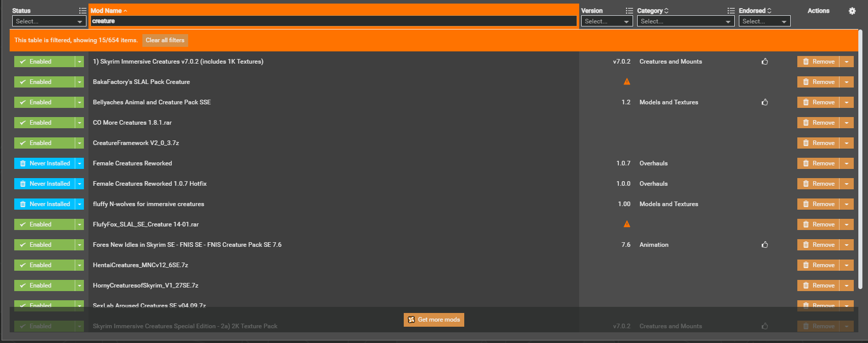Disable Bellyaches Animal and Creature Pack SSE
868x343 pixels.
pos(44,102)
